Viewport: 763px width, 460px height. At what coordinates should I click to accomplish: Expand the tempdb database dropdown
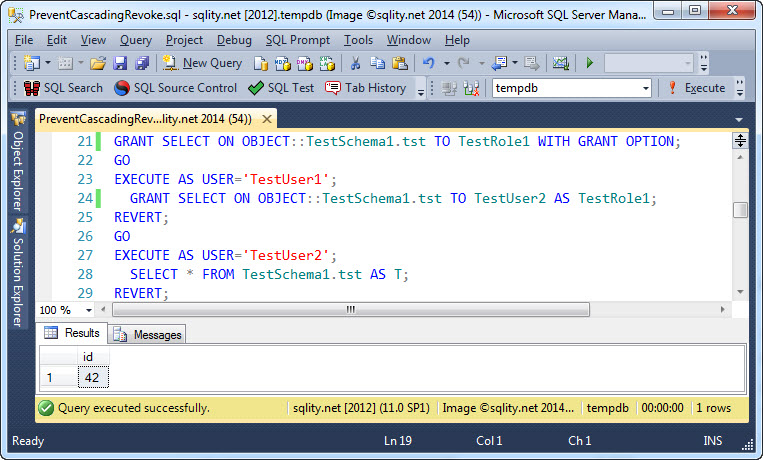[x=646, y=88]
